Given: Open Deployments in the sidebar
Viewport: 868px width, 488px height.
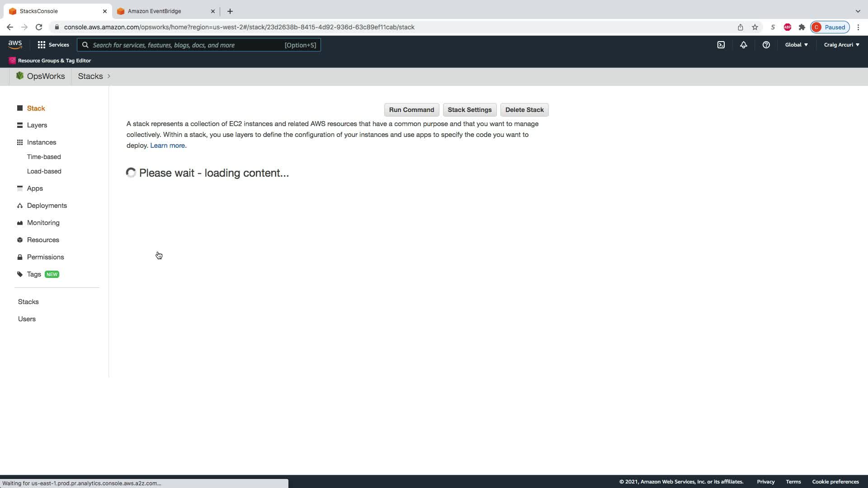Looking at the screenshot, I should click(47, 206).
